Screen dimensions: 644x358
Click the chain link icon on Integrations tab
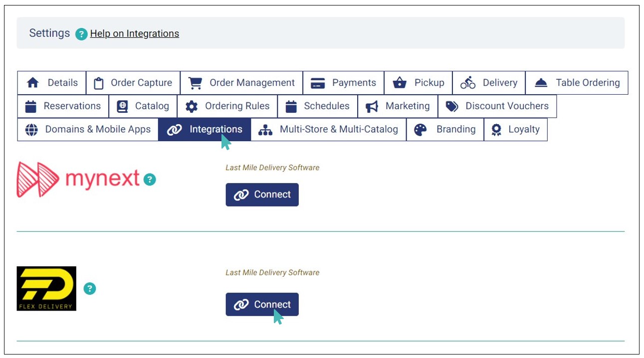[174, 130]
